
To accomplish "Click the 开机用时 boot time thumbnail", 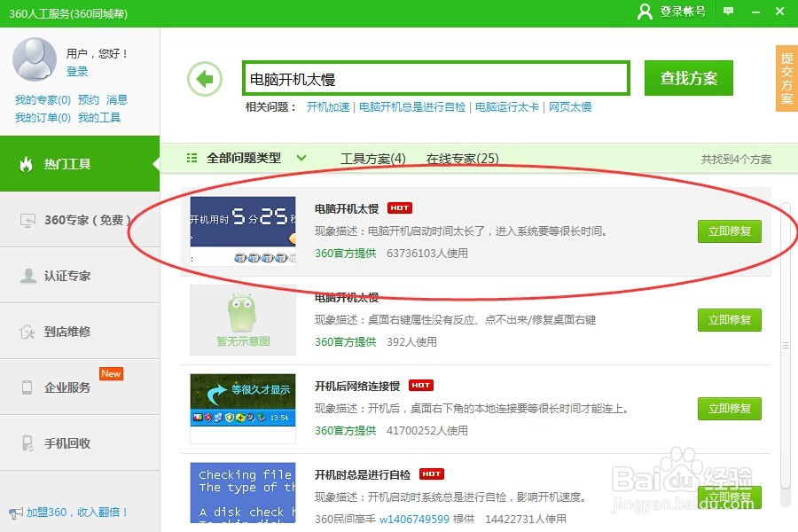I will (x=243, y=231).
